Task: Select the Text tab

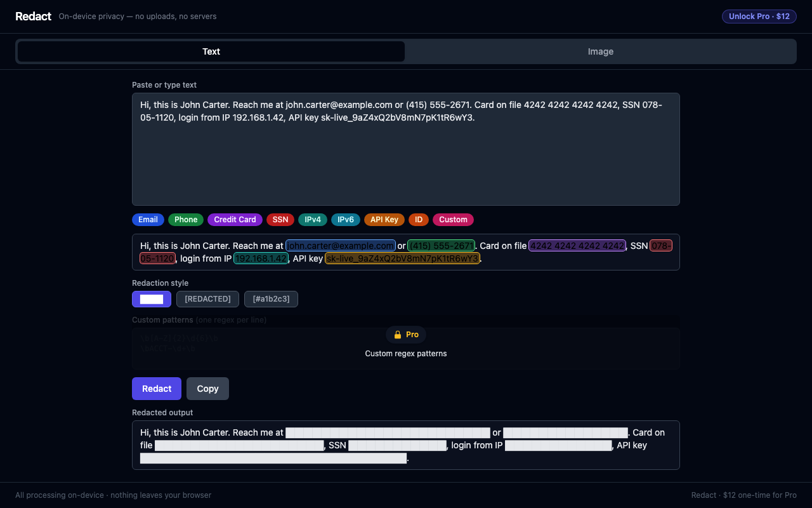Action: point(211,51)
